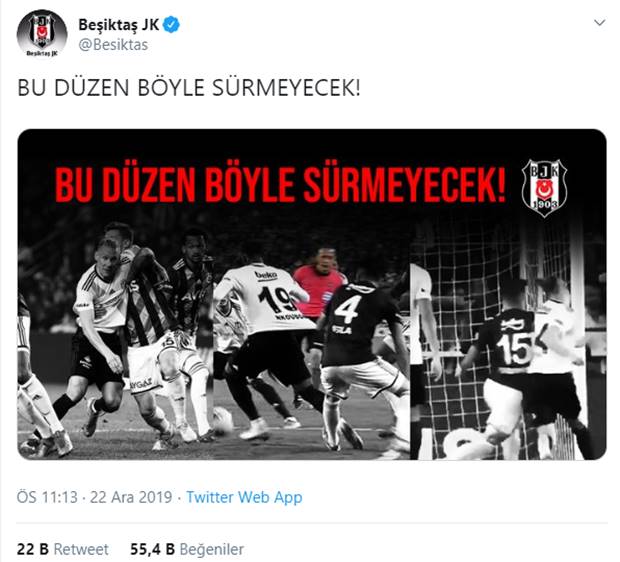
Task: Open the 55,4 B Beğeniler likes list
Action: tap(187, 549)
